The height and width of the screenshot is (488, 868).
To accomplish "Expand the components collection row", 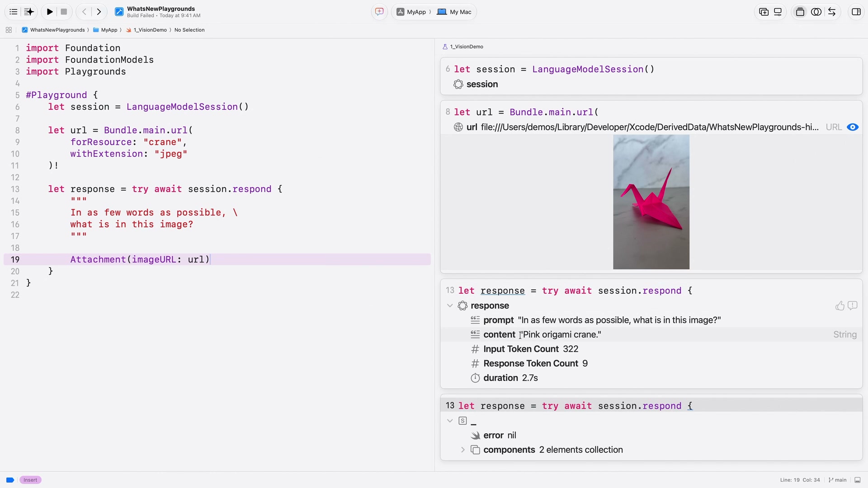I will [462, 450].
